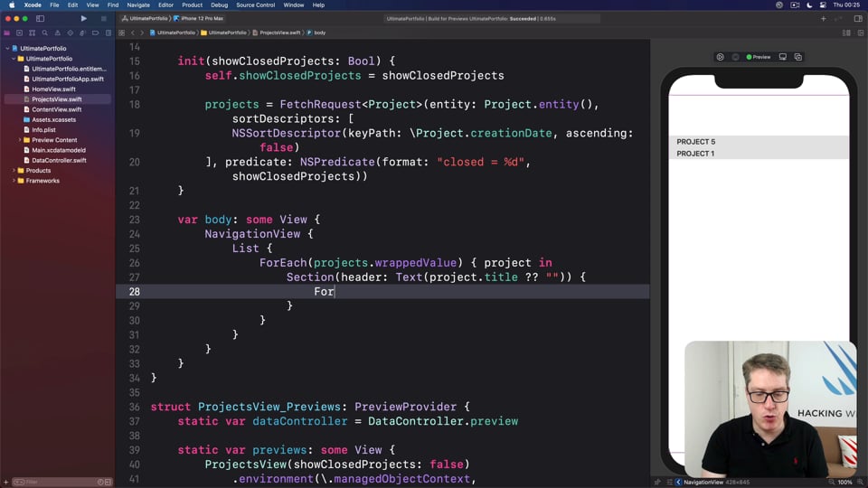
Task: Click the green Preview status button
Action: [x=759, y=57]
